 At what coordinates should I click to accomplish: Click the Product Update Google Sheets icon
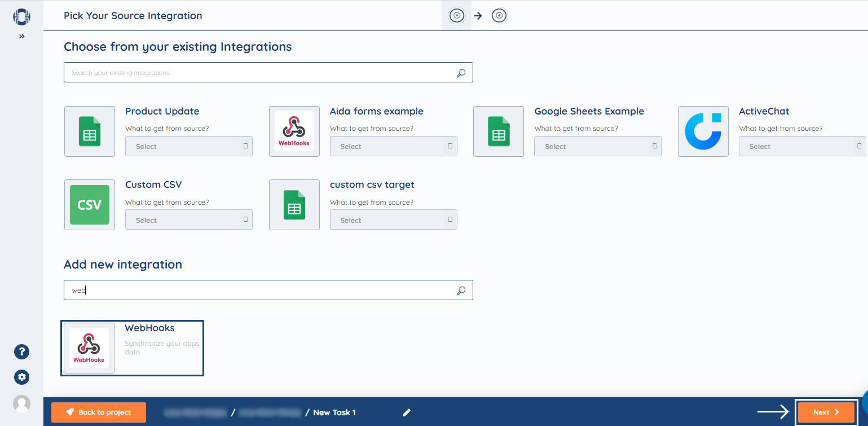90,131
